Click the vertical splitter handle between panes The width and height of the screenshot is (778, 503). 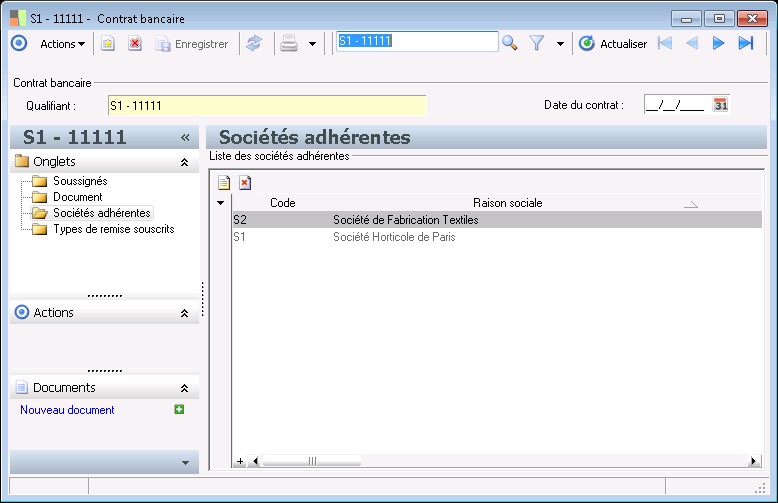click(x=202, y=299)
